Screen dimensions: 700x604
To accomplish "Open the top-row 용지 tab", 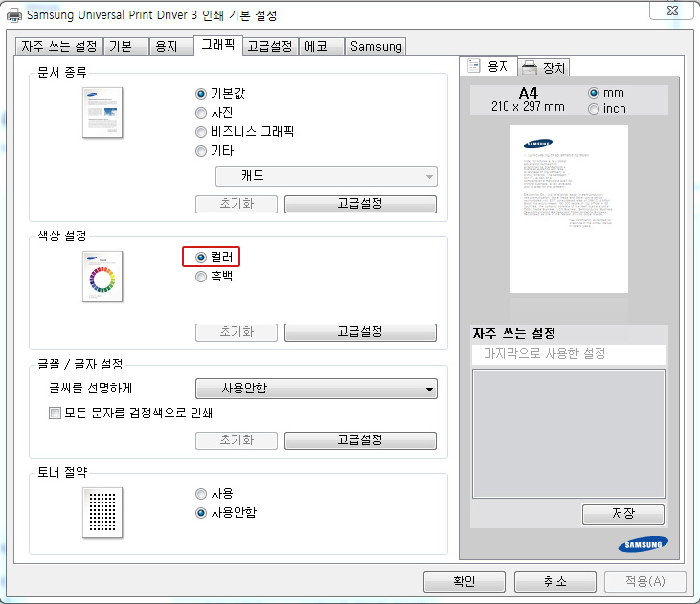I will [171, 47].
